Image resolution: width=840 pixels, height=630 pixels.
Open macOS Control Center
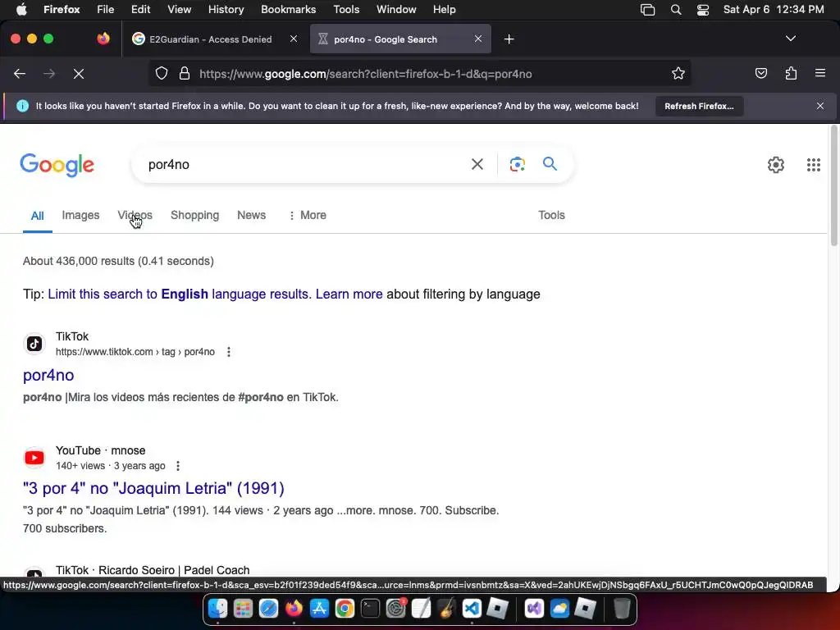pyautogui.click(x=703, y=10)
